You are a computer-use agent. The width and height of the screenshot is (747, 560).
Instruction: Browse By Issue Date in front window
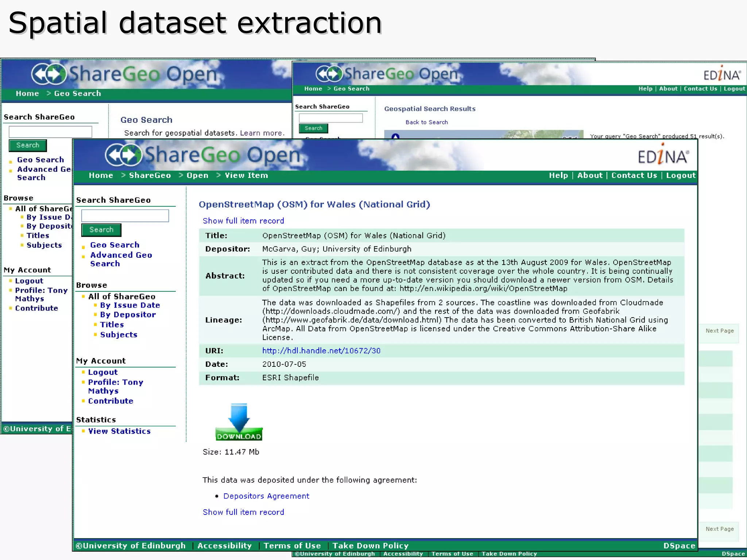tap(130, 305)
